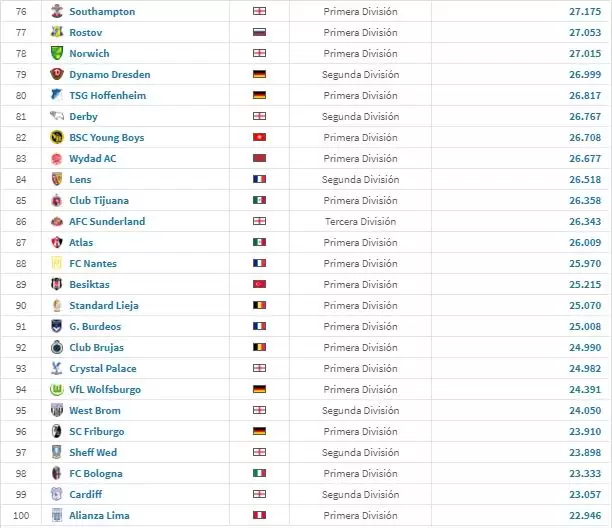Viewport: 612px width, 528px height.
Task: Click the flag in Besiktas row
Action: 260,284
